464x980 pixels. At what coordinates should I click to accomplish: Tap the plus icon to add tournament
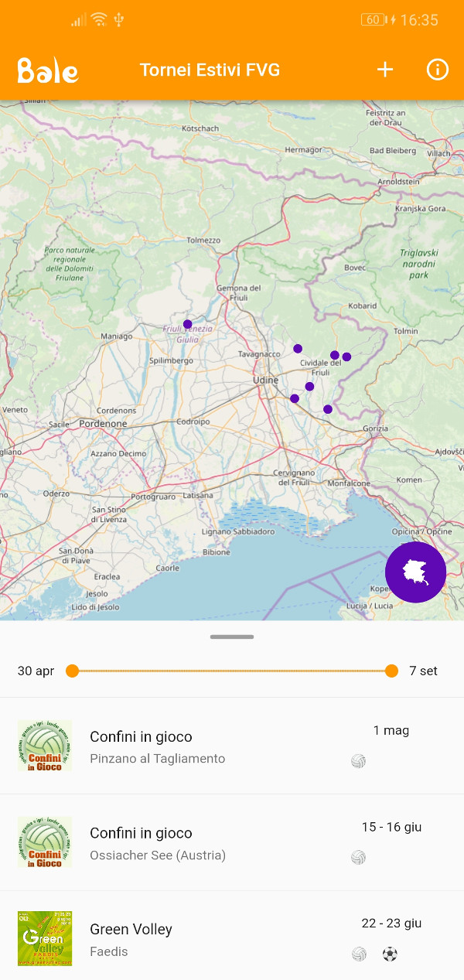tap(385, 70)
